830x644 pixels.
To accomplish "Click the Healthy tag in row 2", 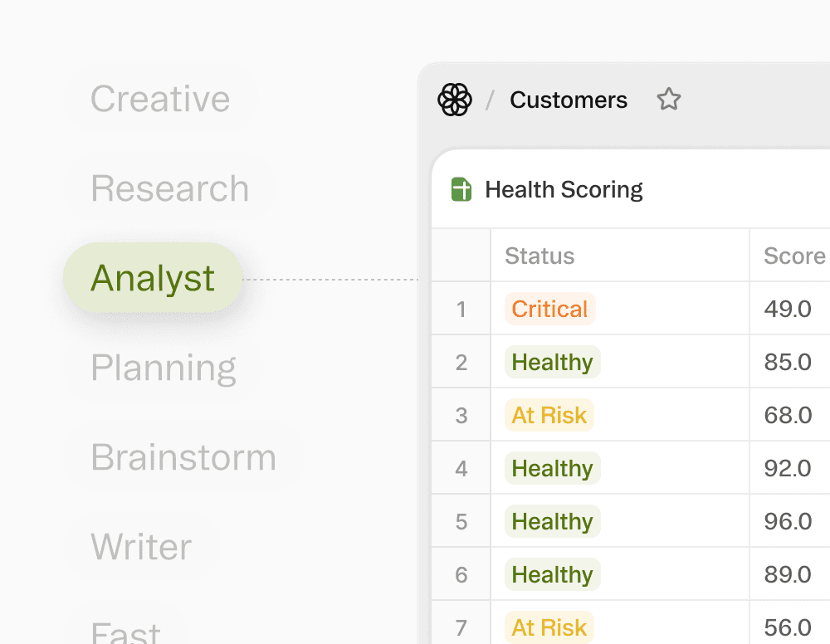I will tap(552, 362).
